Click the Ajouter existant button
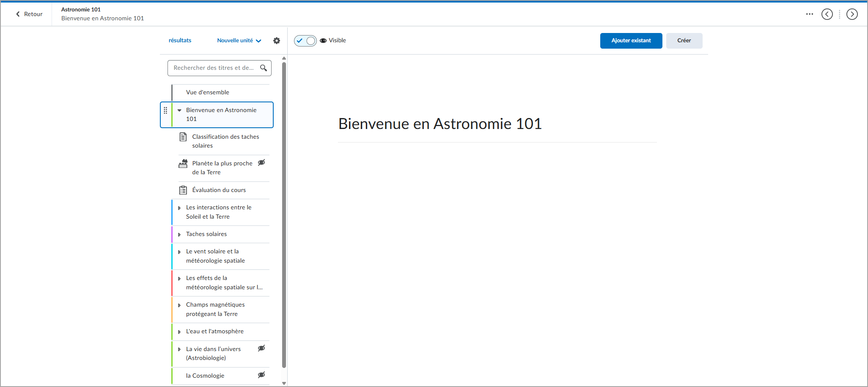The height and width of the screenshot is (387, 868). [631, 41]
